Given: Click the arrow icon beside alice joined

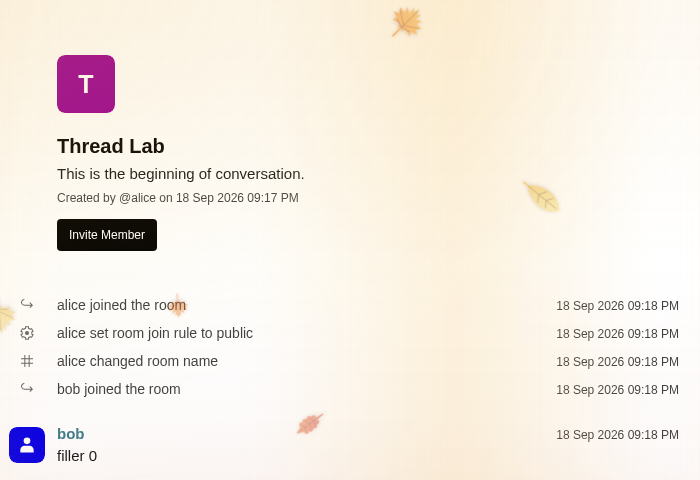Looking at the screenshot, I should [x=27, y=305].
